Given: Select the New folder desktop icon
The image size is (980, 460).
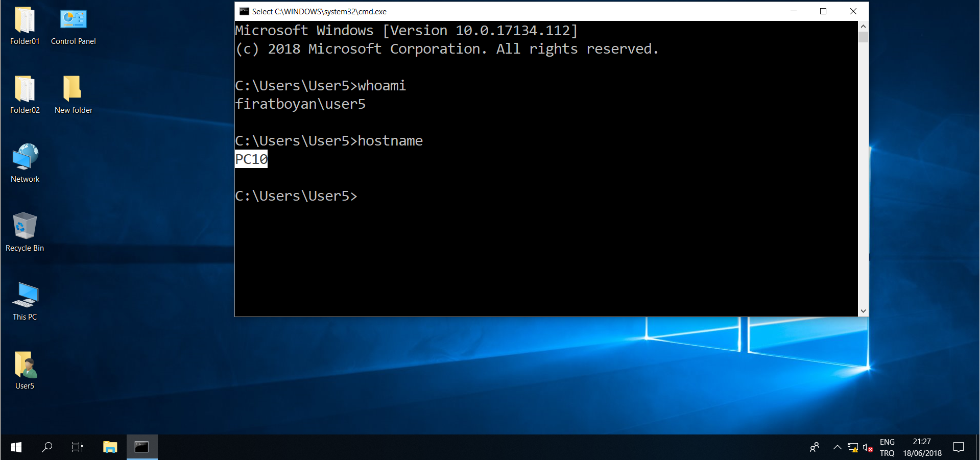Looking at the screenshot, I should tap(73, 95).
